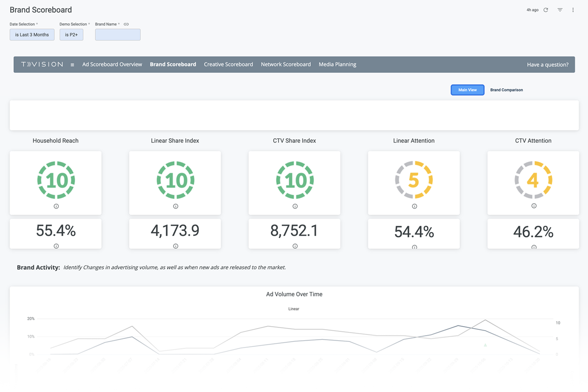Click the link icon beside Brand Name

(126, 24)
